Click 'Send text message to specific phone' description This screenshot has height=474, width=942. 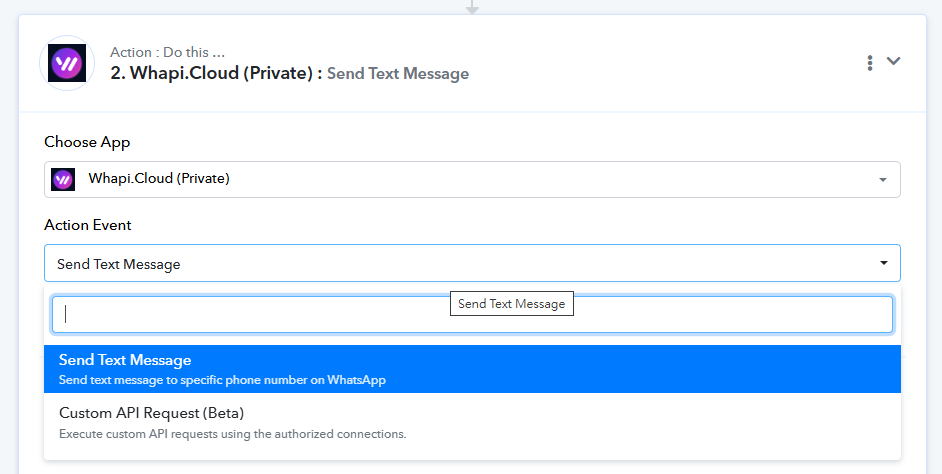click(x=222, y=380)
